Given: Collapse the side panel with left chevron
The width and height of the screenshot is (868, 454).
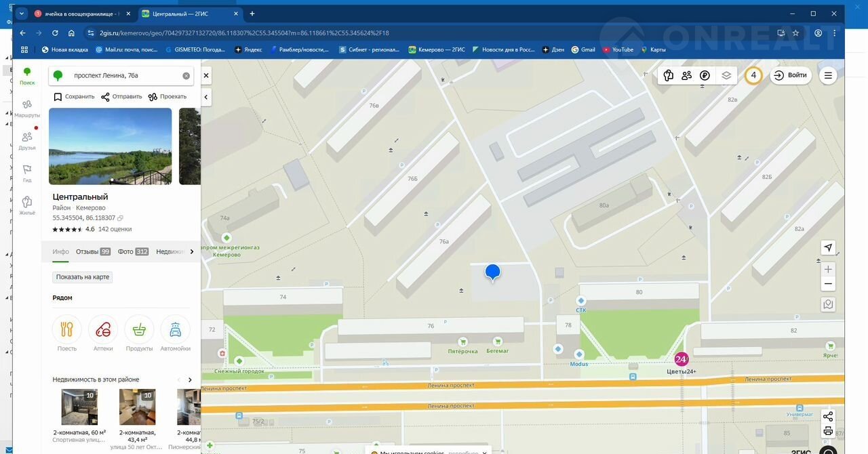Looking at the screenshot, I should pos(206,98).
